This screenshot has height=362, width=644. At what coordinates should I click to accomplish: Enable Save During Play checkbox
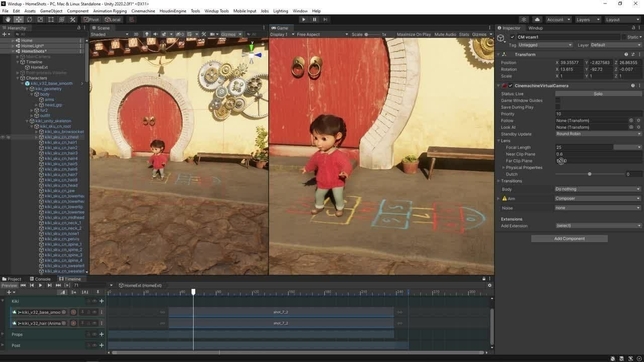[x=557, y=107]
